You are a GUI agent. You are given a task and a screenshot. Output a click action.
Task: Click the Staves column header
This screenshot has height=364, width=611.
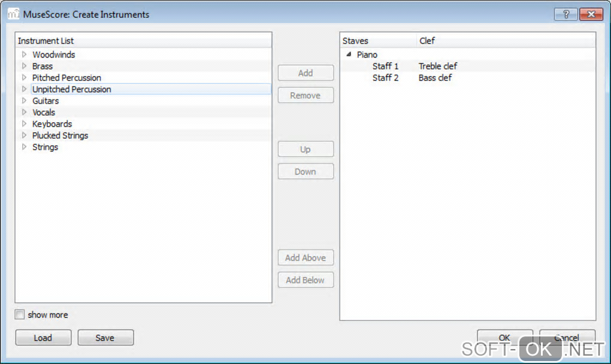click(x=378, y=41)
